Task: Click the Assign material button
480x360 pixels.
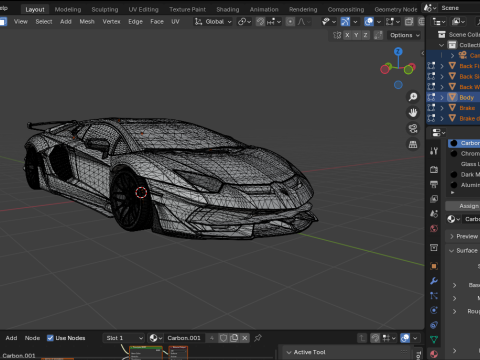Action: (x=463, y=206)
